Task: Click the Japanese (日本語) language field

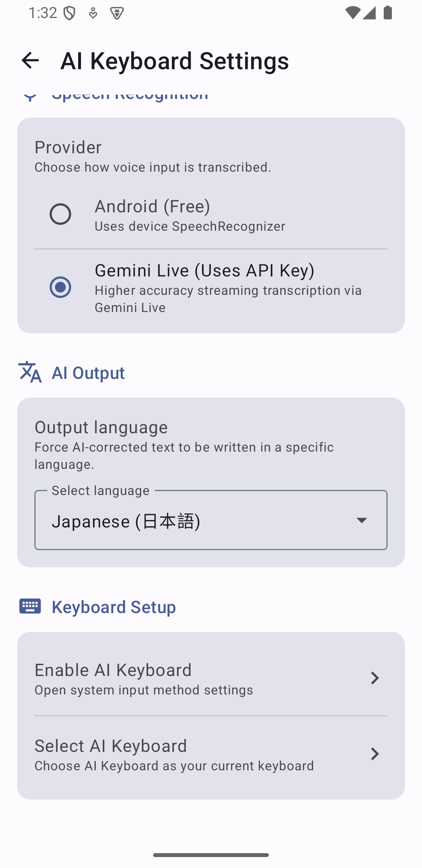Action: [x=195, y=521]
